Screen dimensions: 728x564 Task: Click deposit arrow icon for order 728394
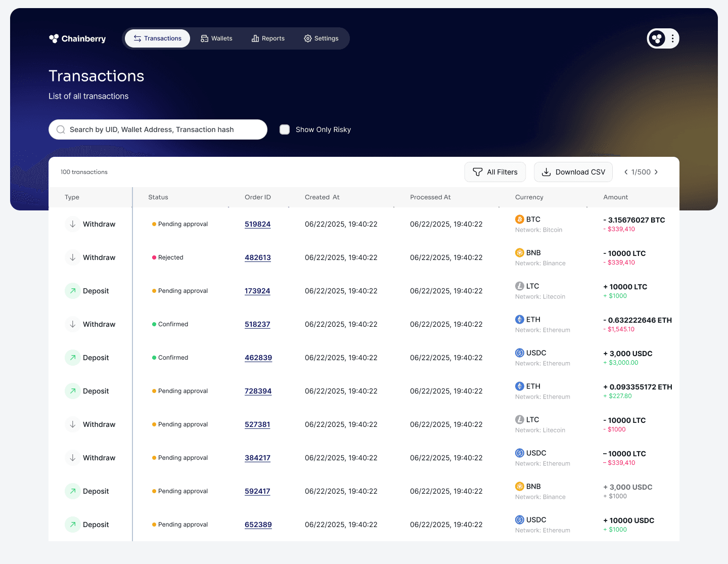[x=73, y=391]
